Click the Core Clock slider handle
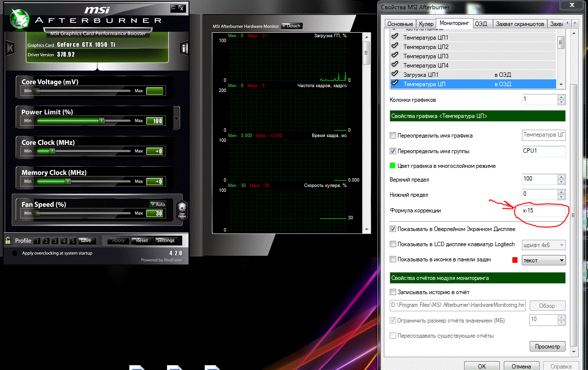 tap(51, 151)
